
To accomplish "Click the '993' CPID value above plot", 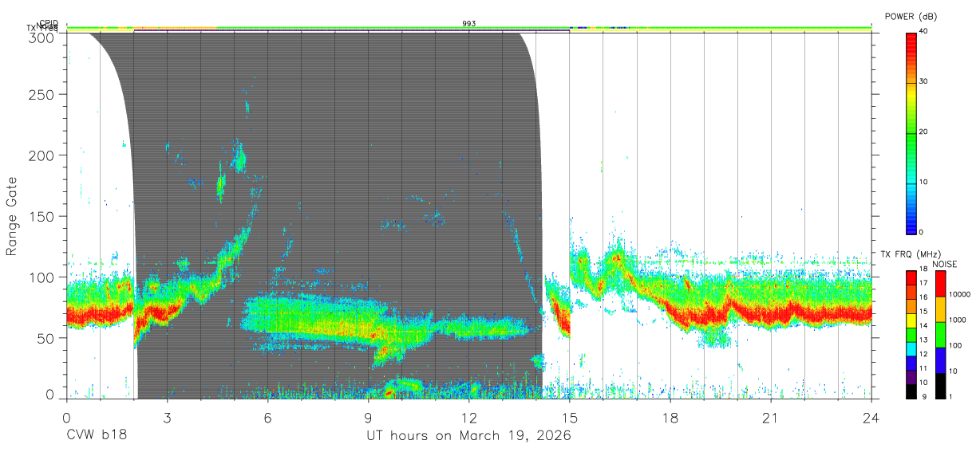I will point(469,24).
